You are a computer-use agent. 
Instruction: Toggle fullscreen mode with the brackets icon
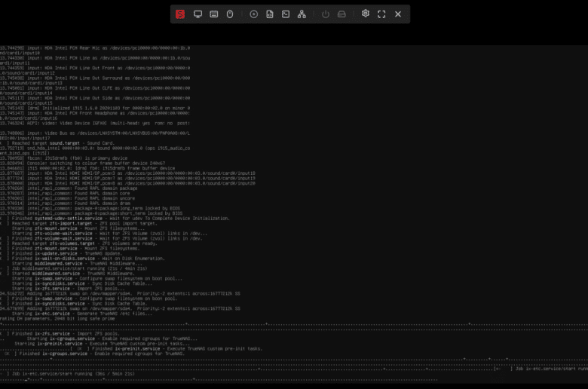tap(381, 14)
